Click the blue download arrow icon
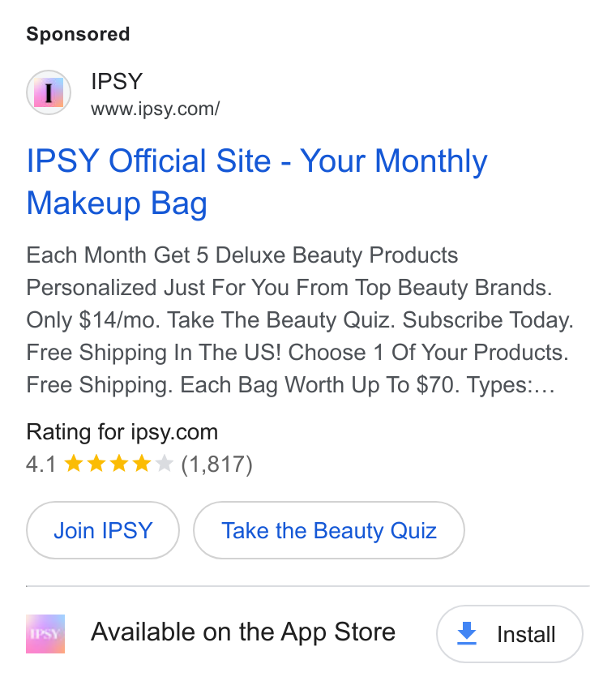This screenshot has height=681, width=616. coord(467,634)
